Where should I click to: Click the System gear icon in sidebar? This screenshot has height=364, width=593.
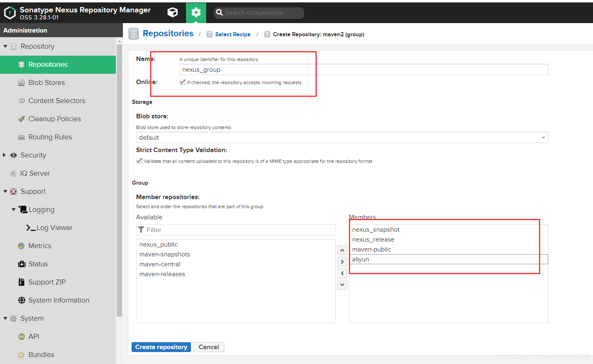(13, 319)
